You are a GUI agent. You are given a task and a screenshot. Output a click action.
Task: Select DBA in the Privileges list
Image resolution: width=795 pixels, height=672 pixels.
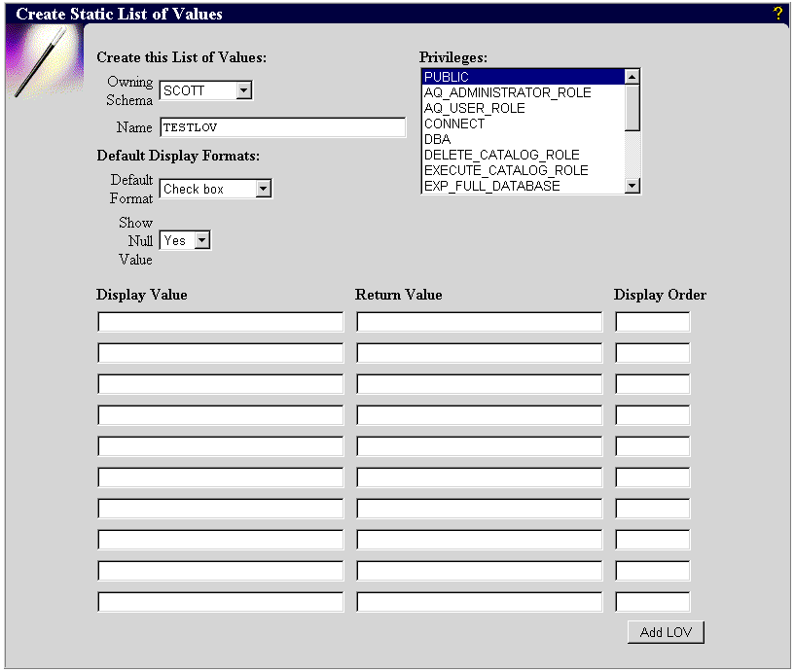522,139
